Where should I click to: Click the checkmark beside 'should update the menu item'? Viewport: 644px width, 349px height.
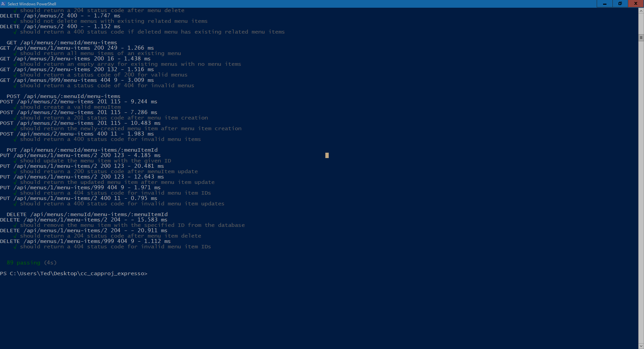pyautogui.click(x=15, y=160)
